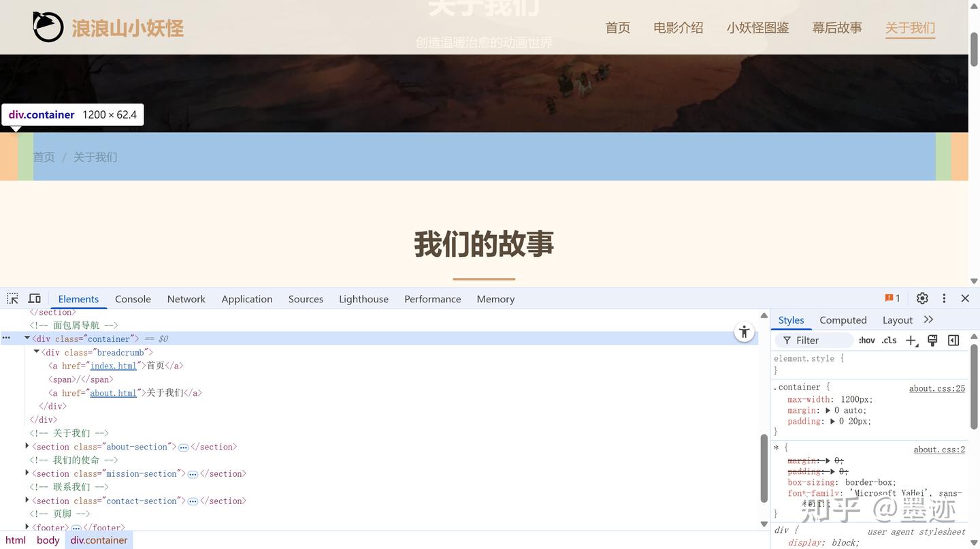Open DevTools settings gear
Image resolution: width=980 pixels, height=549 pixels.
pyautogui.click(x=922, y=298)
